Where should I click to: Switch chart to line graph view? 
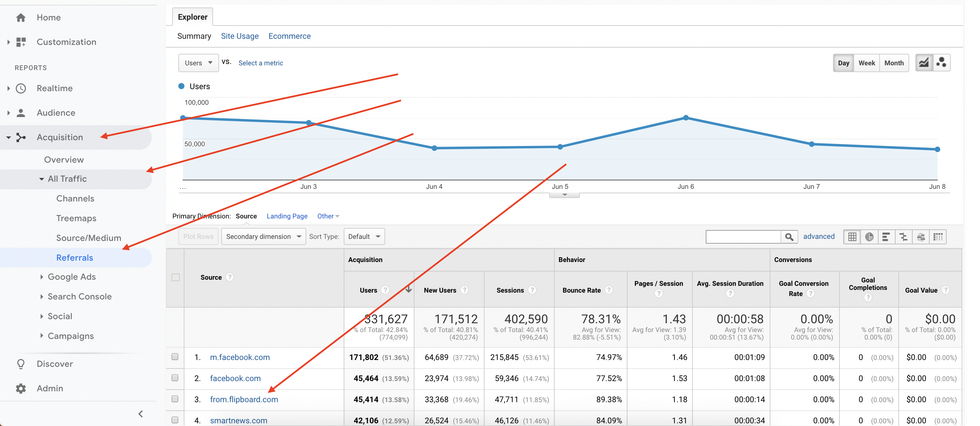click(923, 63)
